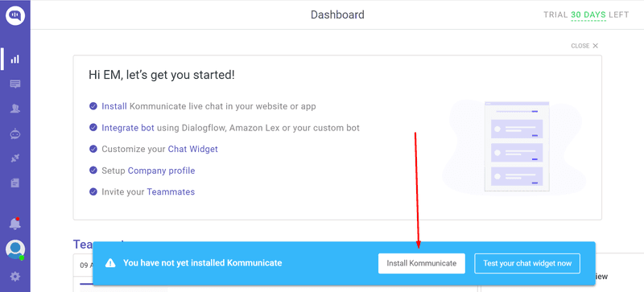Open the Company profile link
644x292 pixels.
click(162, 171)
